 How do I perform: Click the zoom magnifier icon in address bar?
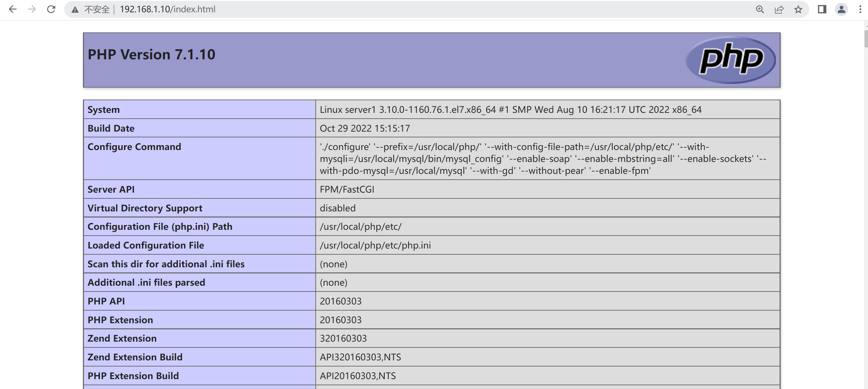pyautogui.click(x=760, y=9)
